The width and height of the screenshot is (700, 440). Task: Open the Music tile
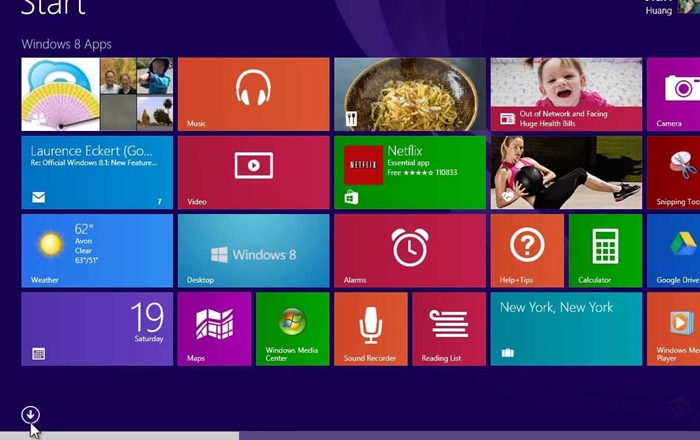pos(254,94)
